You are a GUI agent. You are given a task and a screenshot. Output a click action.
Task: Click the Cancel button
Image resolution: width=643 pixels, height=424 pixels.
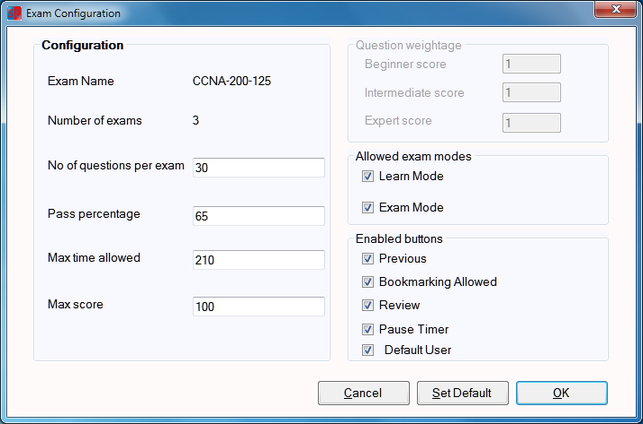click(x=363, y=393)
